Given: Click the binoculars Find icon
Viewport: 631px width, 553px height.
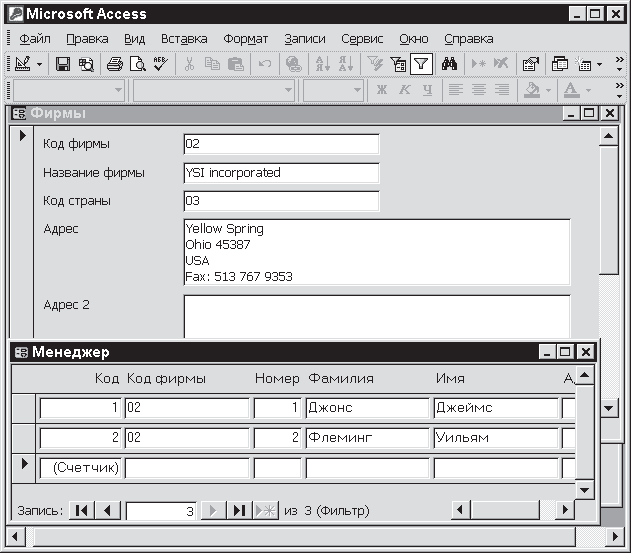Looking at the screenshot, I should 449,64.
